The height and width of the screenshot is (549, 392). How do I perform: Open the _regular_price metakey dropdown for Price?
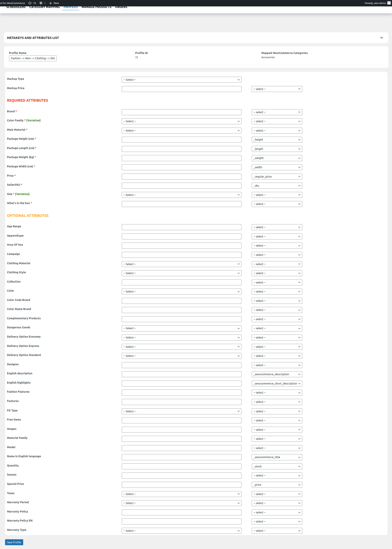(x=277, y=177)
